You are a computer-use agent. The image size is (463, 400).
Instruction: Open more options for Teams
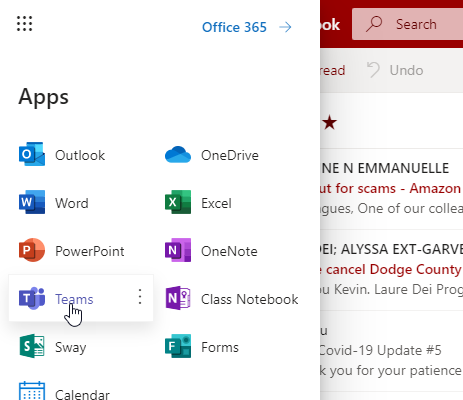[140, 297]
